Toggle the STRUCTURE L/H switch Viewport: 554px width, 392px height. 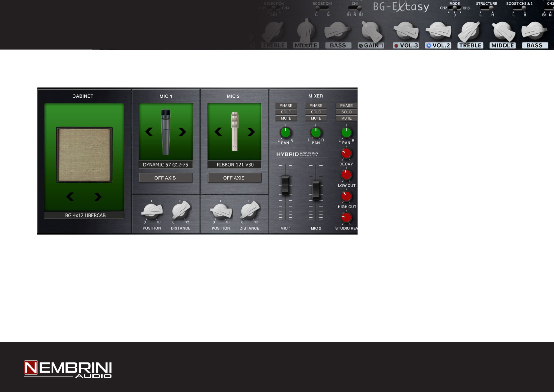pos(487,8)
